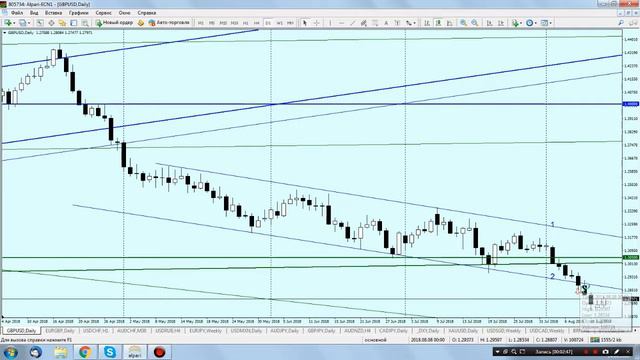The image size is (640, 360).
Task: Open the MetaEditor icon
Action: 140,23
